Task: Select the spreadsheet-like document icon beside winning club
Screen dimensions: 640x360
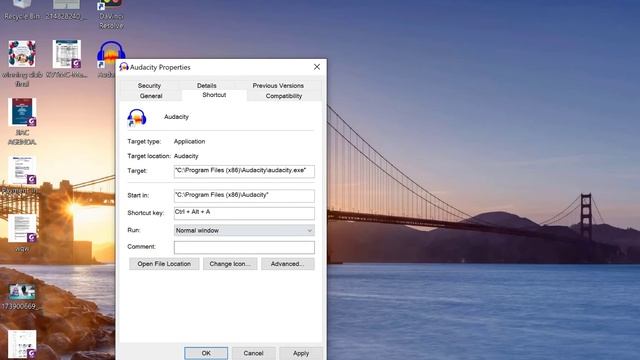Action: coord(67,58)
